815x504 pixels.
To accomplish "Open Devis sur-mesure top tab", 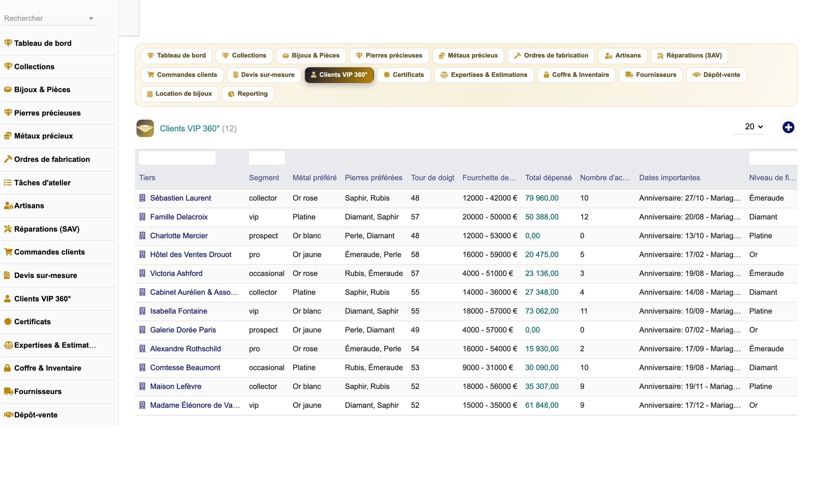I will coord(264,75).
